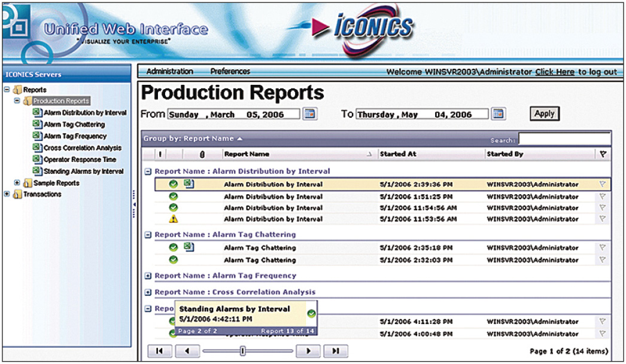Select Transactions folder
Viewport: 626px width, 364px height.
[x=42, y=194]
